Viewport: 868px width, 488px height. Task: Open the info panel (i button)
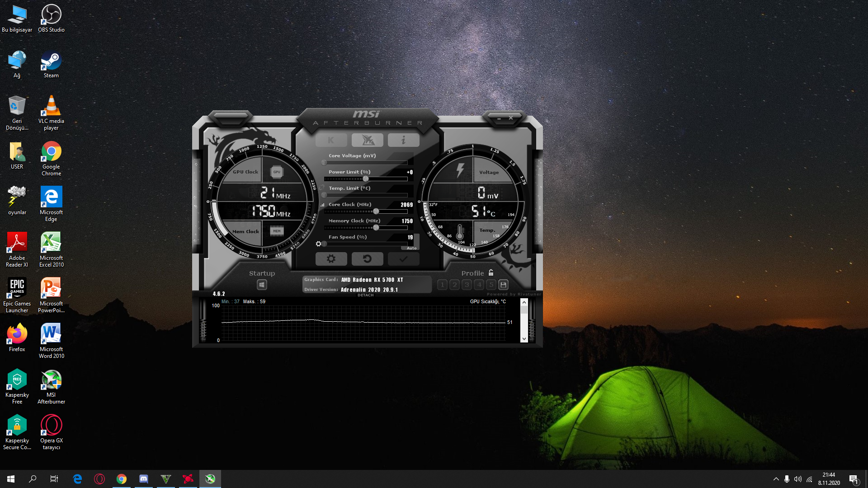tap(403, 140)
